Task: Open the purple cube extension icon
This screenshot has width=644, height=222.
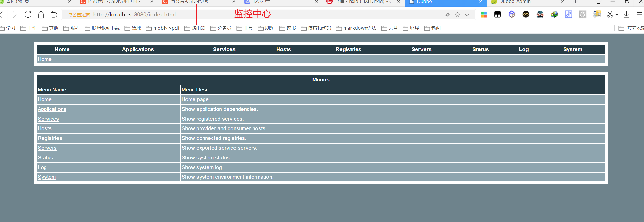Action: tap(512, 14)
